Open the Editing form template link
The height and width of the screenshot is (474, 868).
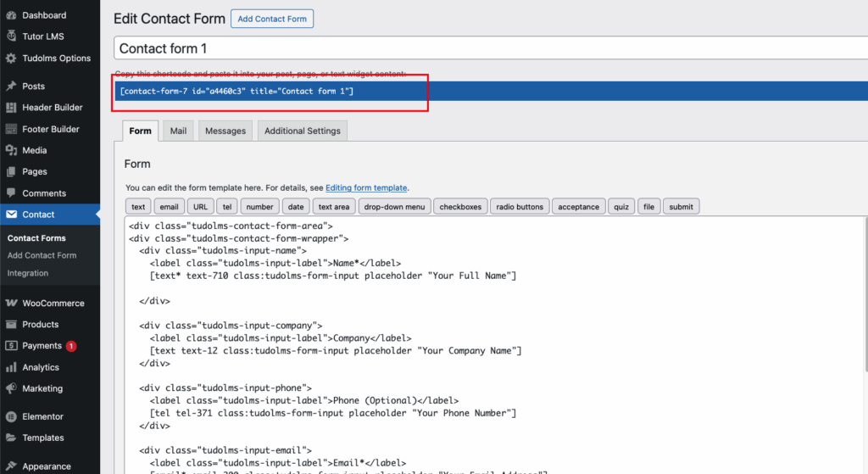[x=366, y=187]
